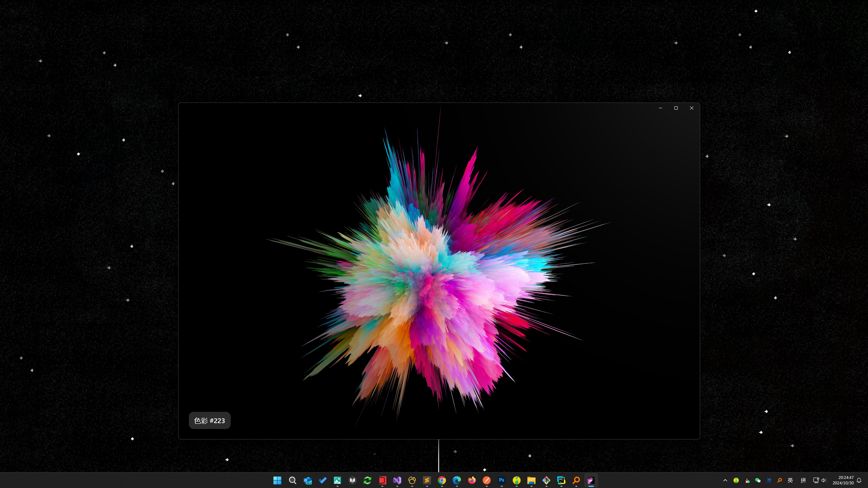Open File Explorer from taskbar
The image size is (868, 488).
pos(531,480)
